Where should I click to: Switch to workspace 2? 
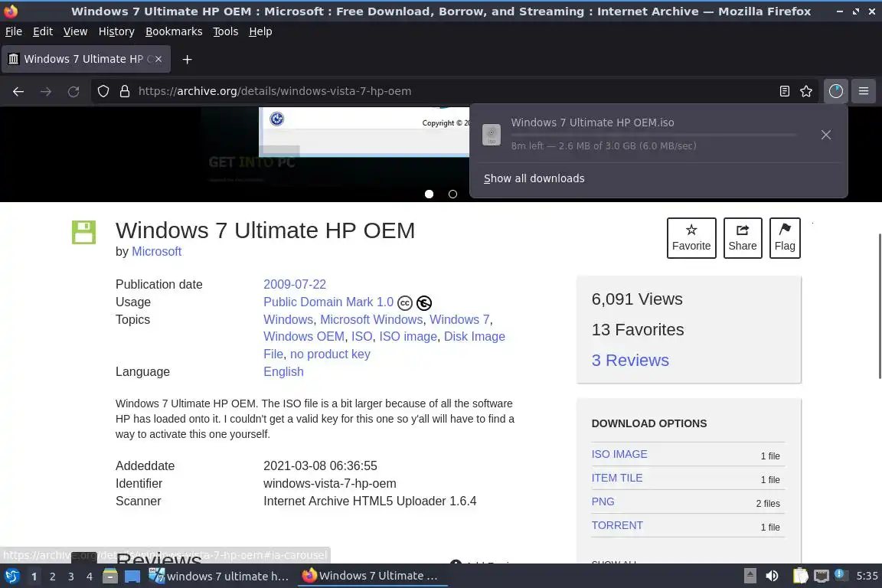click(52, 577)
